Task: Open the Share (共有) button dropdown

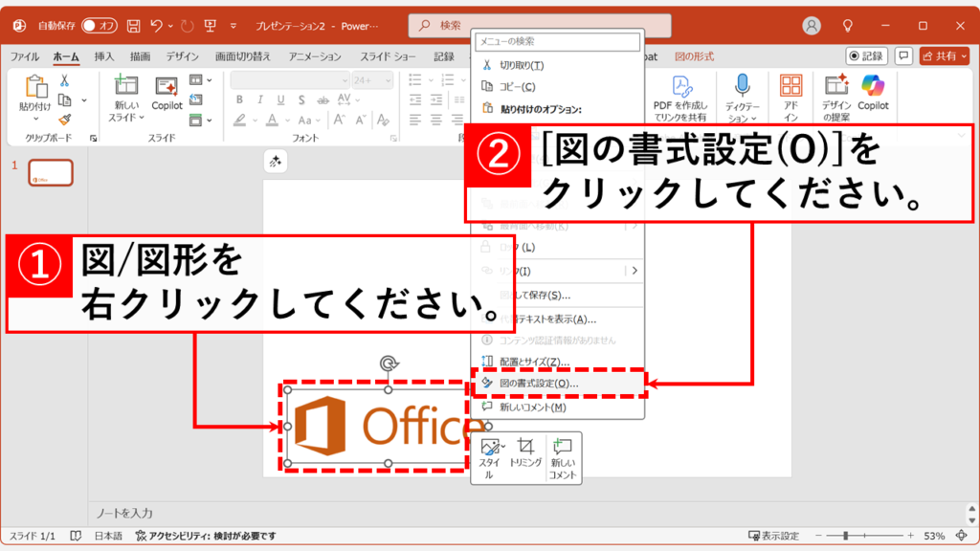Action: (964, 56)
